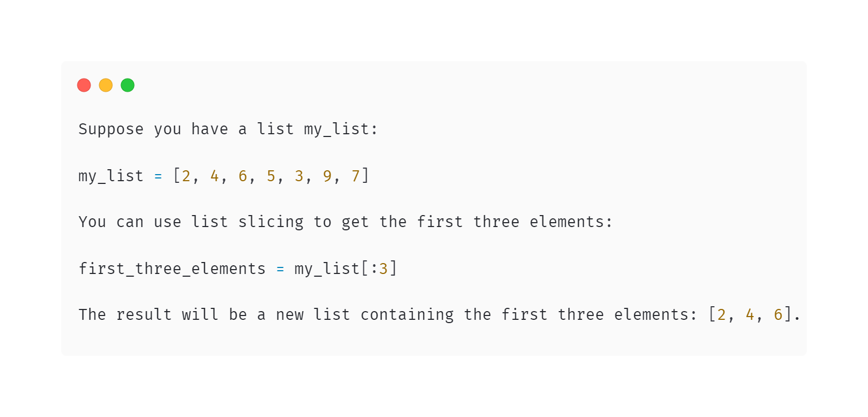Click the my_list variable name starting the assignment
Image resolution: width=868 pixels, height=417 pixels.
[x=111, y=176]
